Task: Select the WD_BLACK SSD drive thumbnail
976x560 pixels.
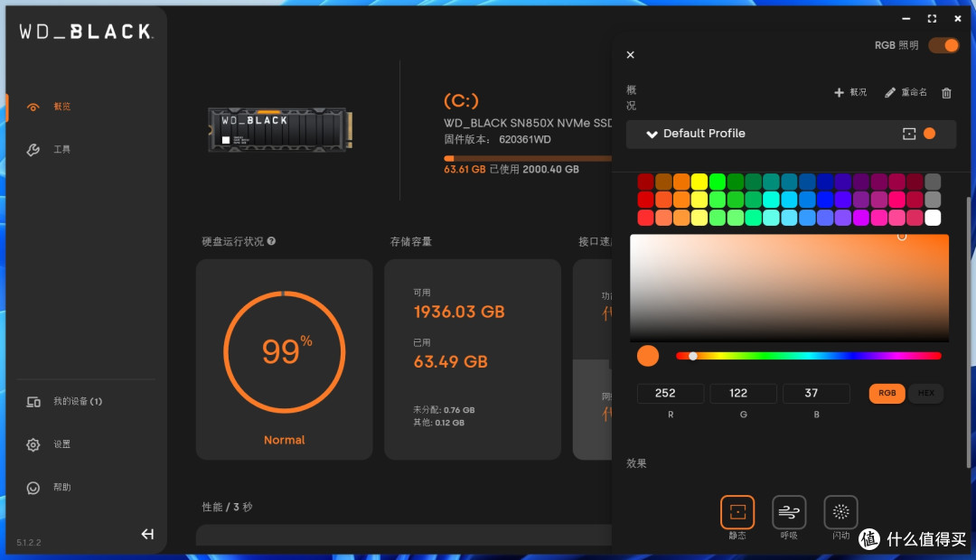Action: click(x=280, y=129)
